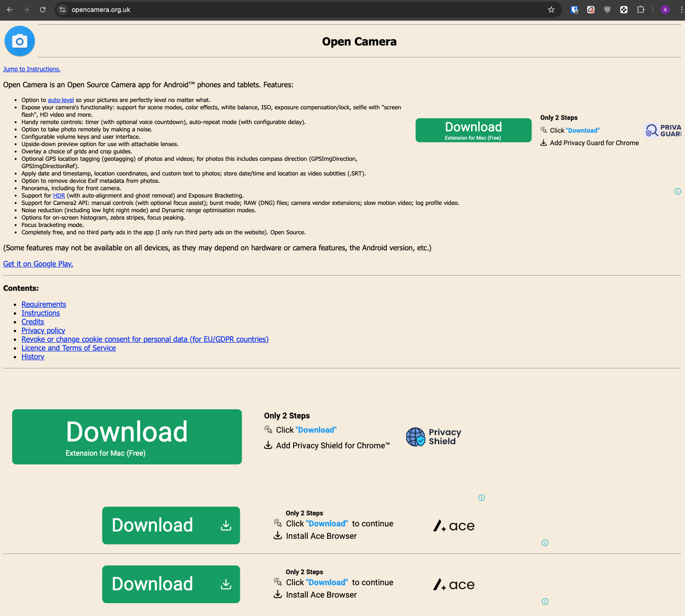Follow the 'Jump to Instructions' link
Image resolution: width=685 pixels, height=616 pixels.
[32, 69]
